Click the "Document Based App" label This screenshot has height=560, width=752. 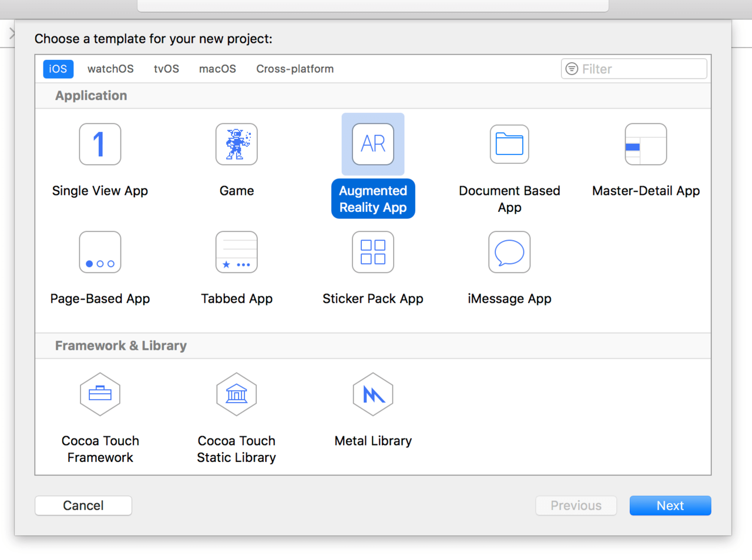509,199
